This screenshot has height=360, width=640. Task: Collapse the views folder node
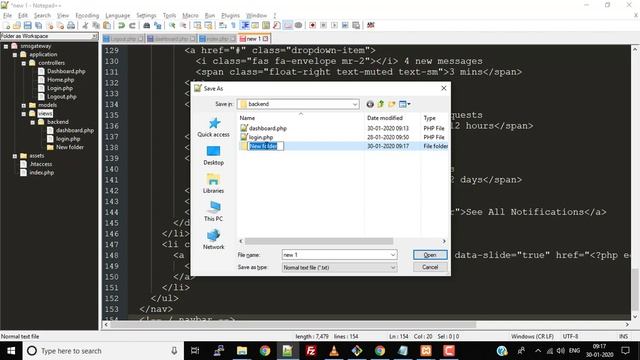point(24,114)
